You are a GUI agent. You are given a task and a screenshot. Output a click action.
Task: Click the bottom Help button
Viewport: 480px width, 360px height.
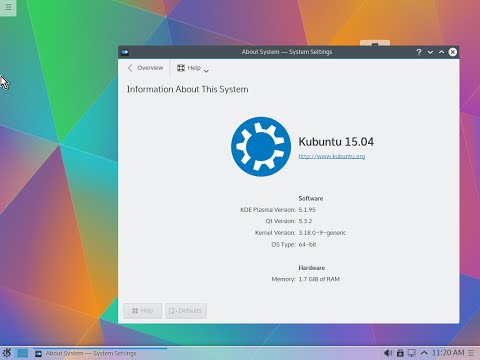tap(143, 311)
